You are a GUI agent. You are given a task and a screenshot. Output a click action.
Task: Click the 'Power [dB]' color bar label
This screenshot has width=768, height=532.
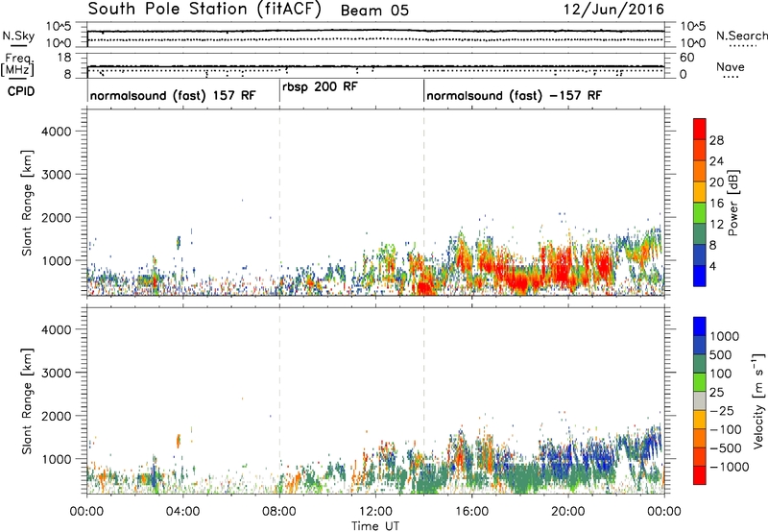coord(733,203)
